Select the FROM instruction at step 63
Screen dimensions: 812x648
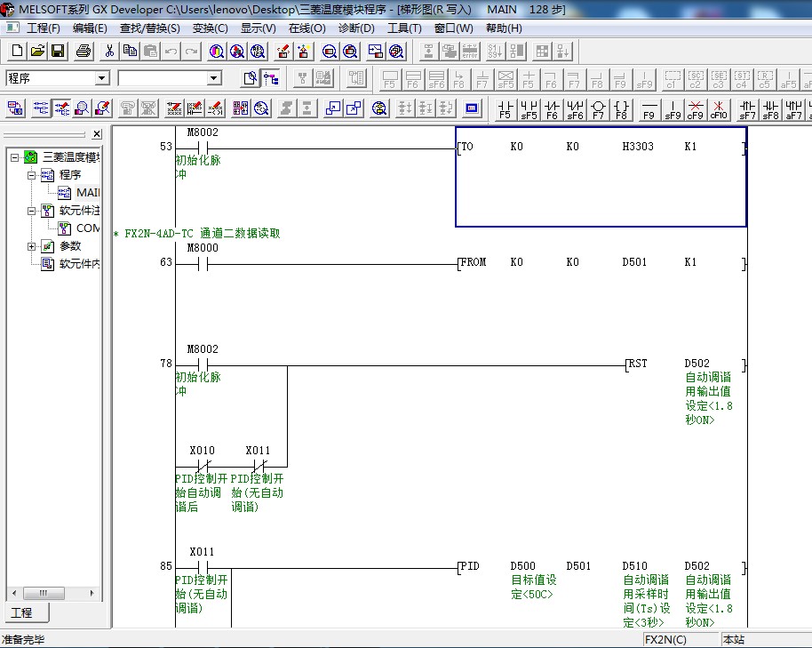click(601, 262)
